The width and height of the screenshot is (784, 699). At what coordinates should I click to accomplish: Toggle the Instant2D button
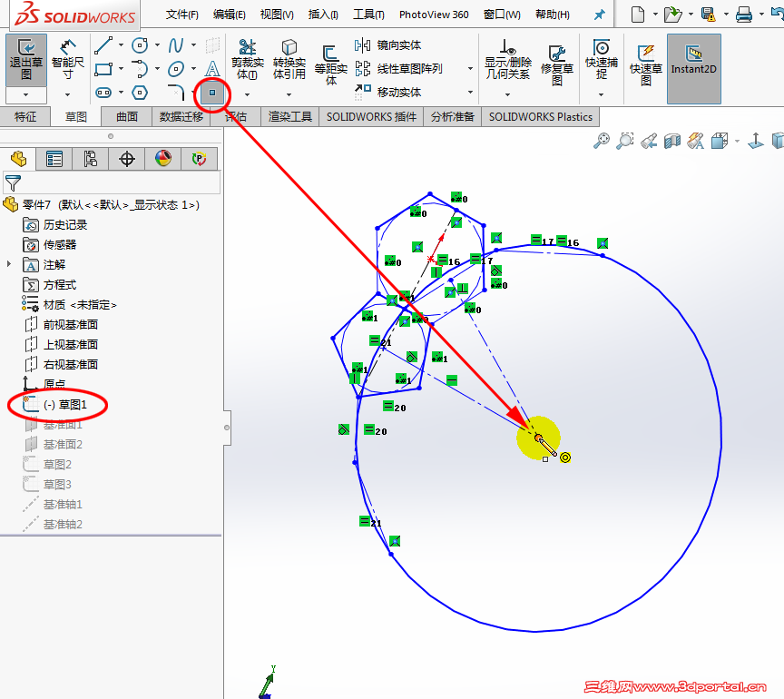[694, 69]
